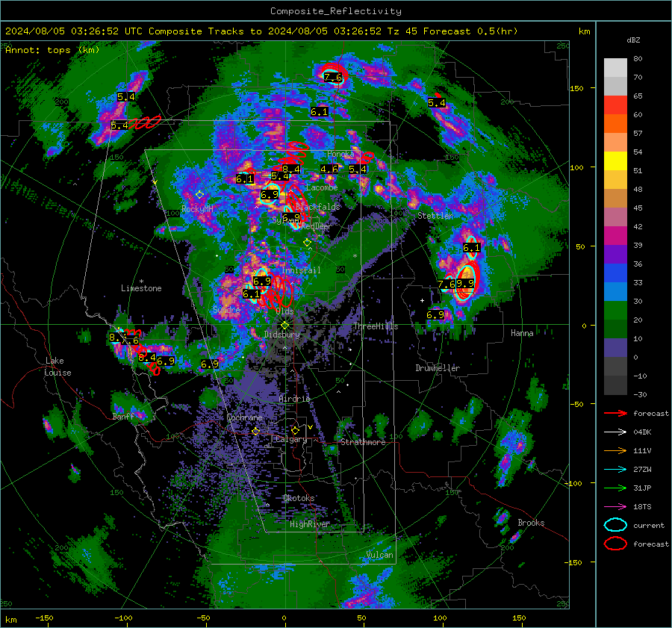Image resolution: width=672 pixels, height=628 pixels.
Task: Click the Blackfalds town label
Action: [x=317, y=207]
